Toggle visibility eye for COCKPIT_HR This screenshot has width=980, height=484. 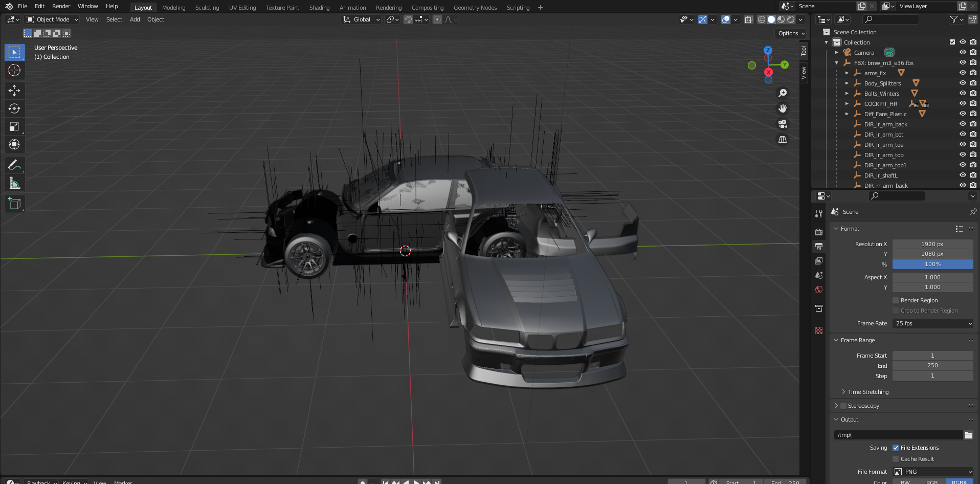click(963, 103)
